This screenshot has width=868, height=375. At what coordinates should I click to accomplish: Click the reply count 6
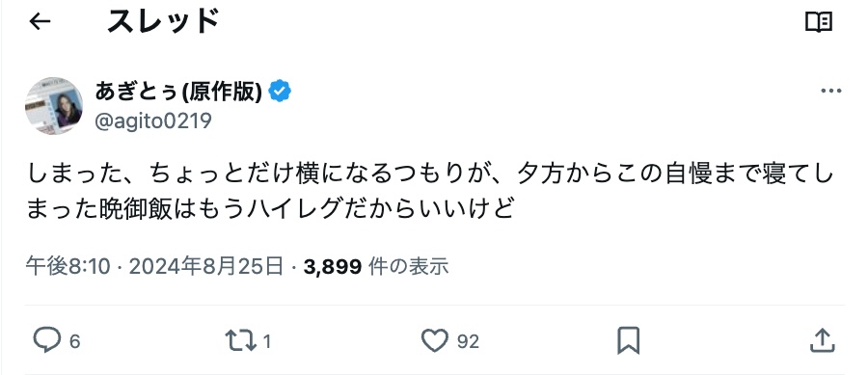pos(74,342)
